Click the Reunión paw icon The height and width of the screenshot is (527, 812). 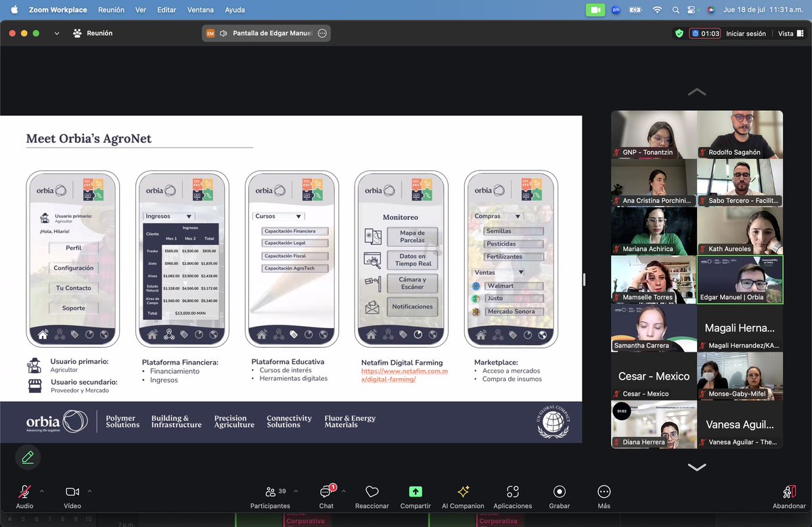click(x=77, y=33)
